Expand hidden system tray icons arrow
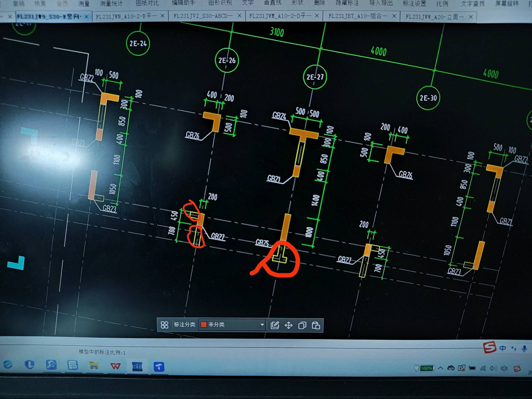The image size is (532, 399). click(440, 368)
